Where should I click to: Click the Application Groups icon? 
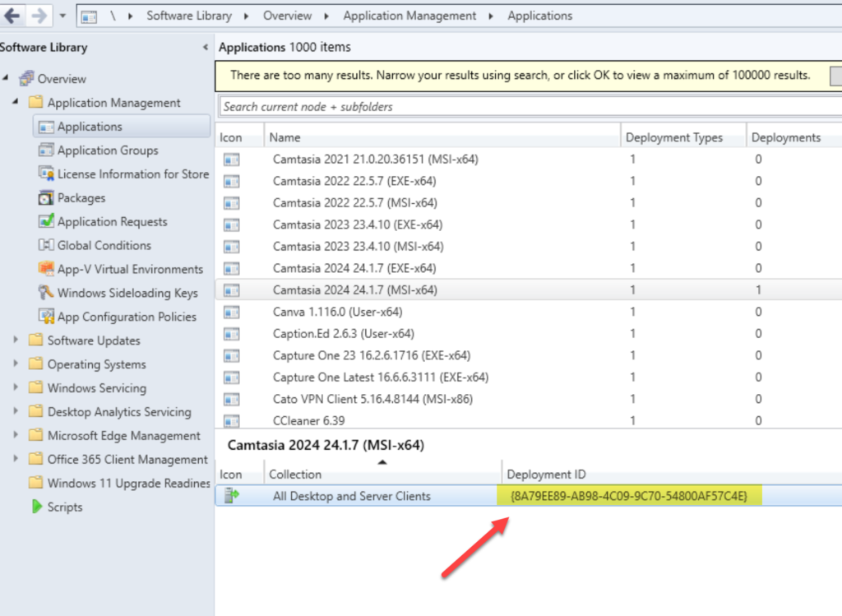point(46,151)
